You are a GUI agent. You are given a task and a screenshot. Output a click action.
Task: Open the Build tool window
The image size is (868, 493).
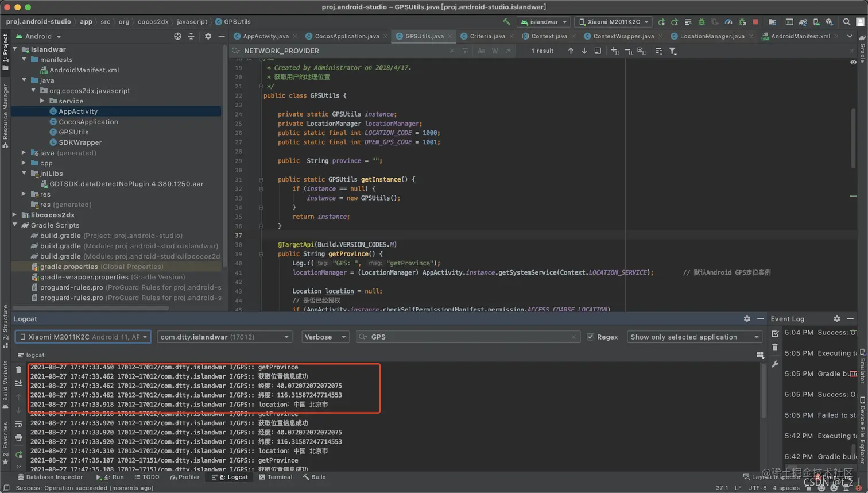click(x=314, y=477)
